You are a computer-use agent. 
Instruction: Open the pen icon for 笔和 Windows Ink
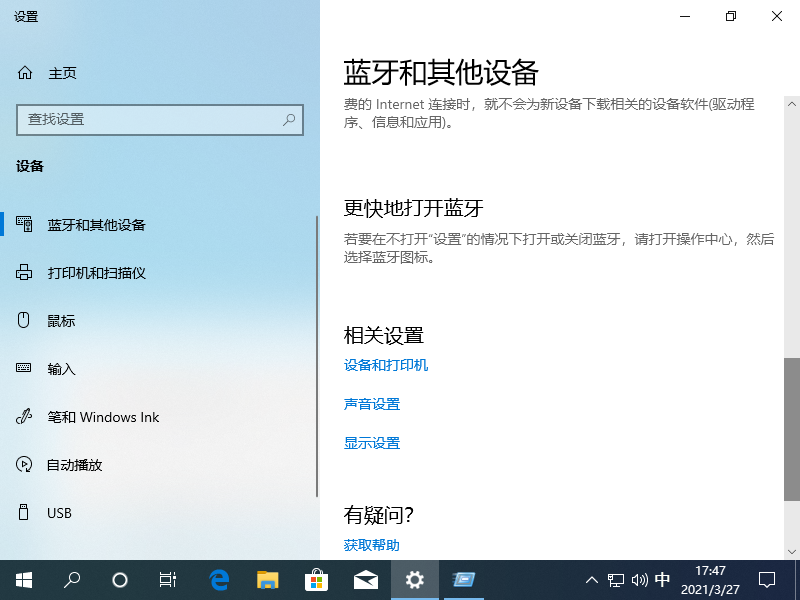[x=25, y=417]
